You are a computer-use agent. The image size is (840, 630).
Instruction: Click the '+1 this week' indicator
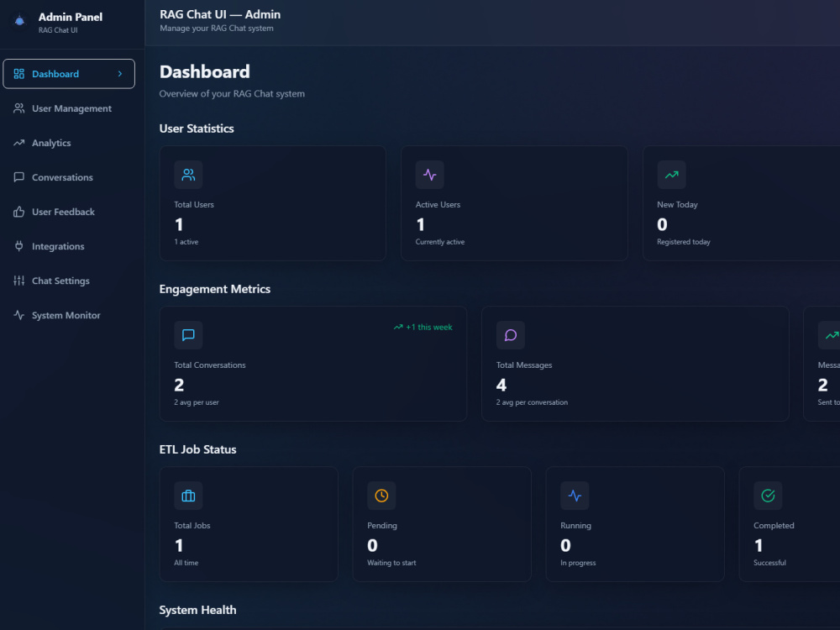coord(423,327)
